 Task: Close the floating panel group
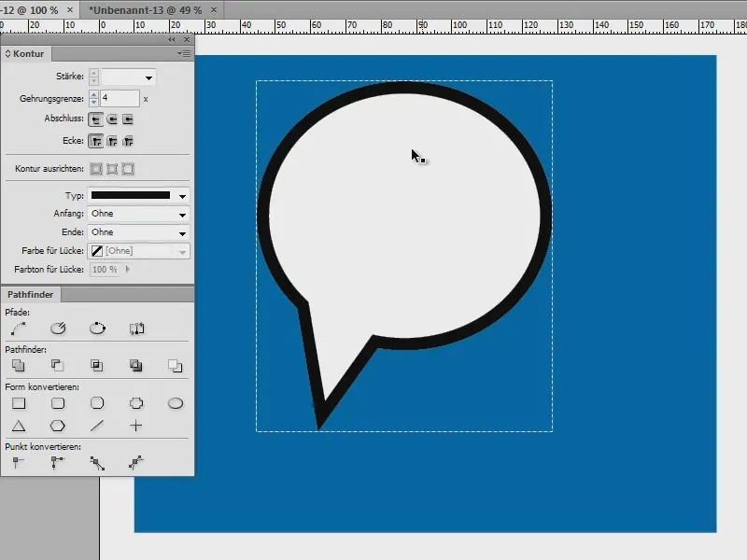tap(186, 40)
